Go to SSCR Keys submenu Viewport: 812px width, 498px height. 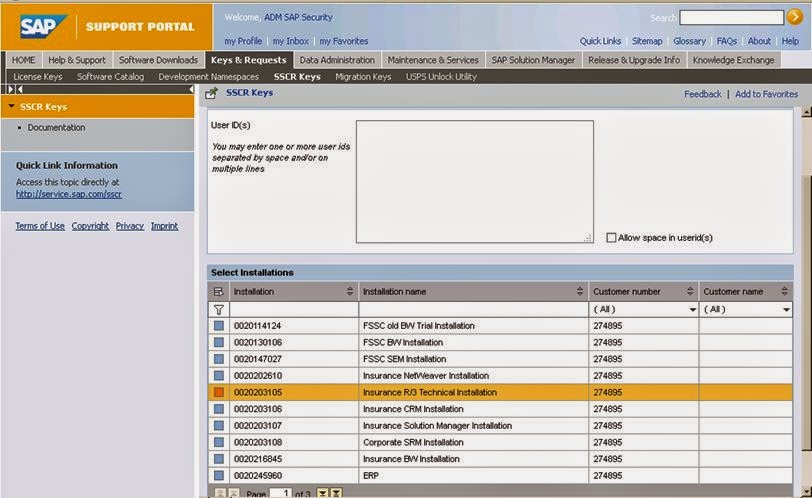coord(297,77)
